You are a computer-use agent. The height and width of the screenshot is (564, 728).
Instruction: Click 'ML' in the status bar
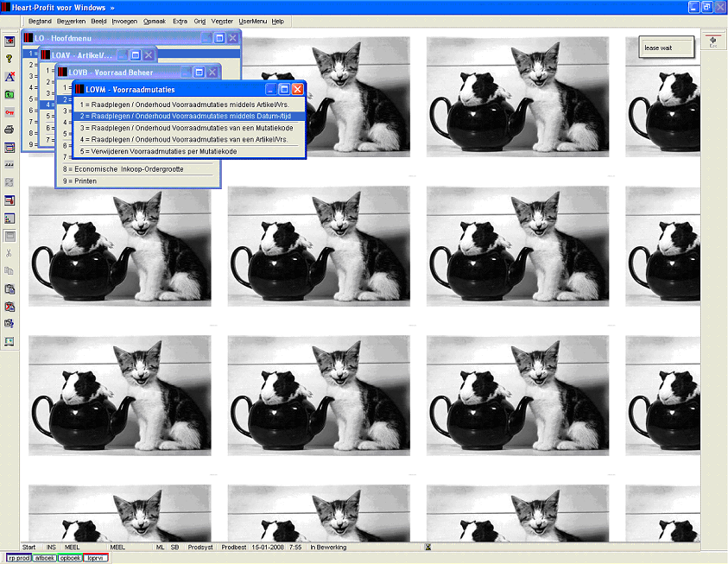click(x=160, y=548)
